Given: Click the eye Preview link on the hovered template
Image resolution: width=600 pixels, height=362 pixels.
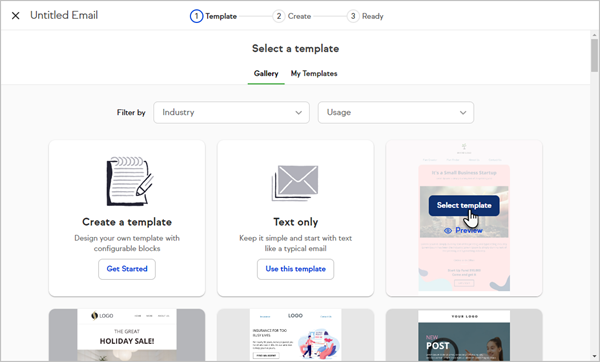Looking at the screenshot, I should click(x=463, y=230).
